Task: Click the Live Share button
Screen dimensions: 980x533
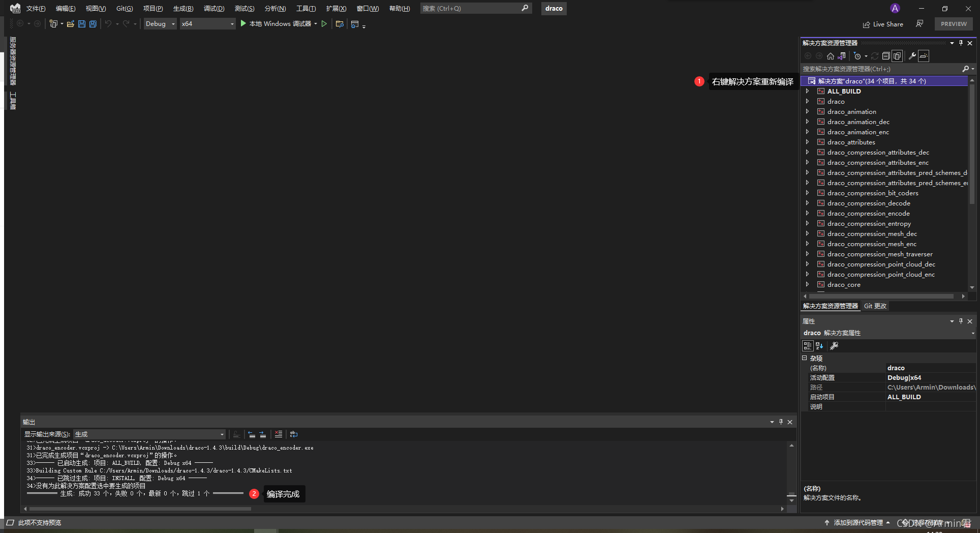Action: click(x=883, y=24)
